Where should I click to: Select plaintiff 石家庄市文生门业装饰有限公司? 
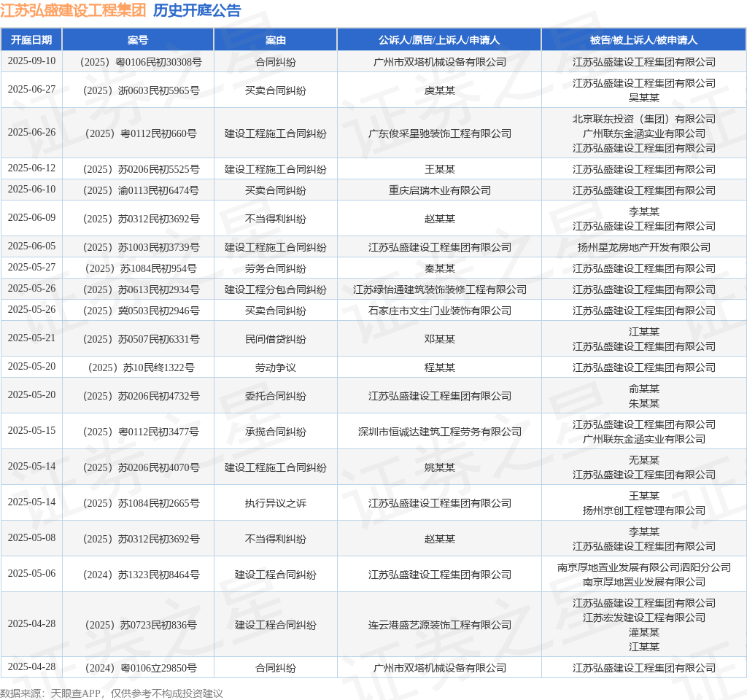coord(439,311)
